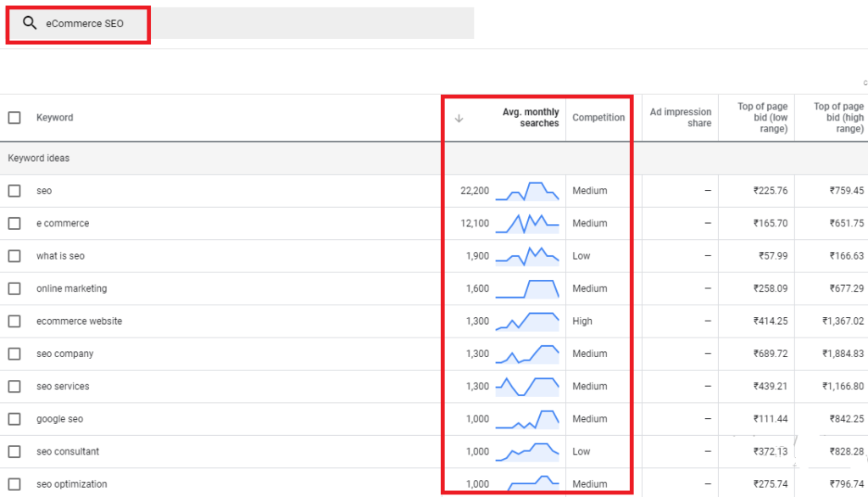Image resolution: width=868 pixels, height=497 pixels.
Task: Click the ₹225.76 low bid value
Action: tap(770, 191)
